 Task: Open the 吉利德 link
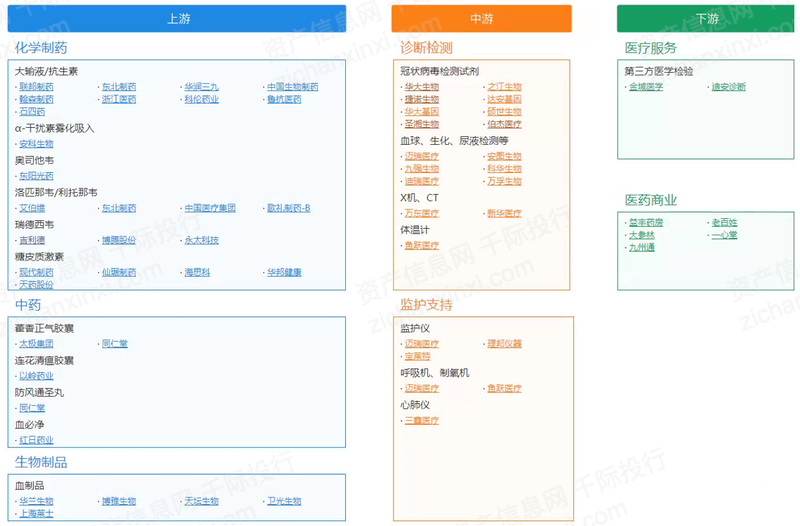point(32,240)
